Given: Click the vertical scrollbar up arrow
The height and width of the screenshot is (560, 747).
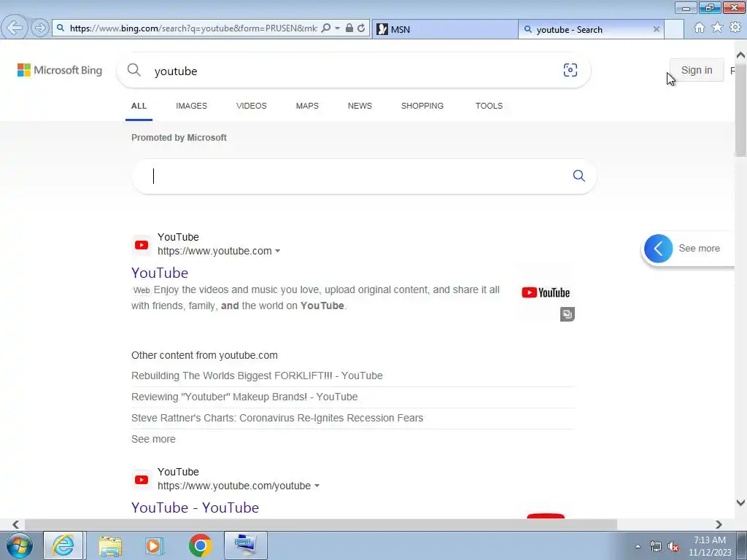Looking at the screenshot, I should coord(741,55).
